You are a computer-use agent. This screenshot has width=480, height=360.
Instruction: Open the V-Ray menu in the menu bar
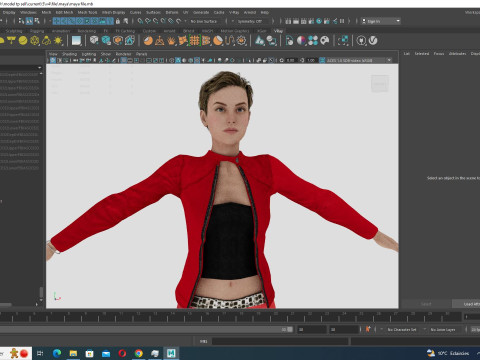tap(234, 12)
